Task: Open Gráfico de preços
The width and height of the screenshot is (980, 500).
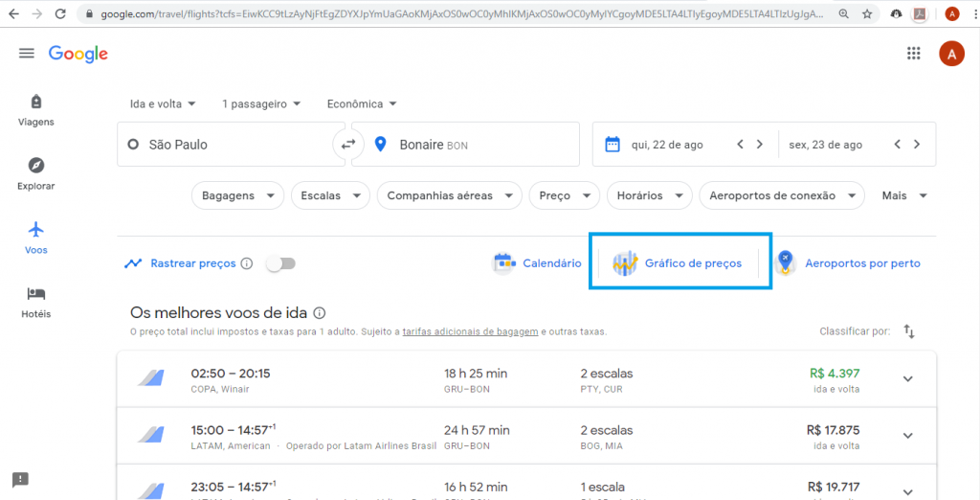Action: coord(679,263)
